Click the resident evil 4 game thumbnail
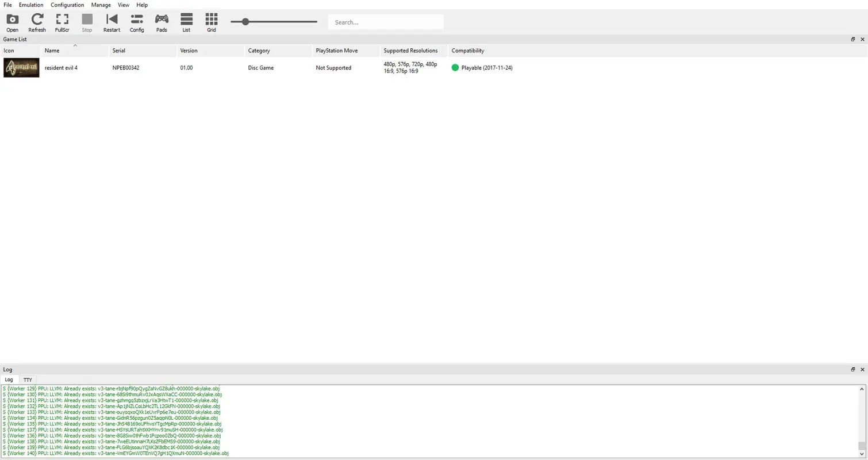The image size is (868, 460). click(x=21, y=67)
